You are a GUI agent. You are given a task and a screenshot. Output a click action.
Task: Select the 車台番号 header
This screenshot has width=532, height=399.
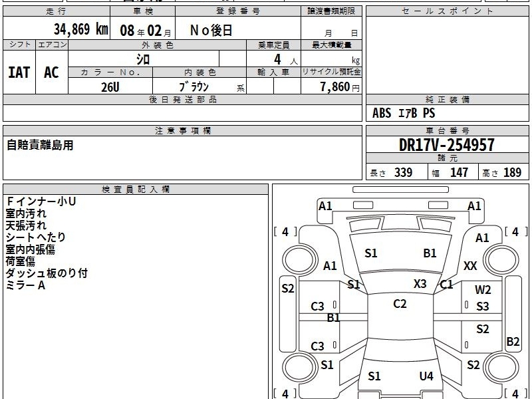point(447,130)
